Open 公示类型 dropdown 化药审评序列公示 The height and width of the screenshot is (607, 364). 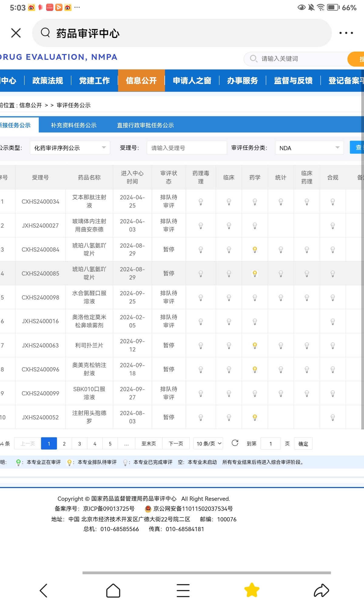(x=70, y=148)
